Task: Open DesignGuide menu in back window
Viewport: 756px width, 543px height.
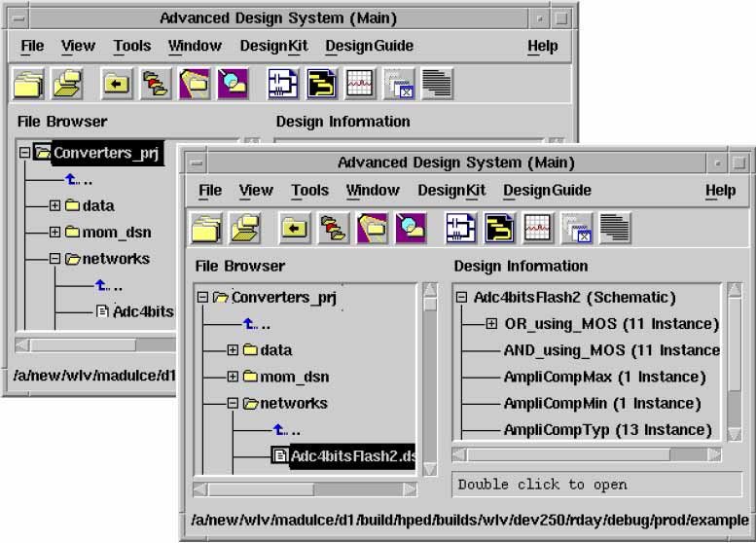Action: (x=370, y=46)
